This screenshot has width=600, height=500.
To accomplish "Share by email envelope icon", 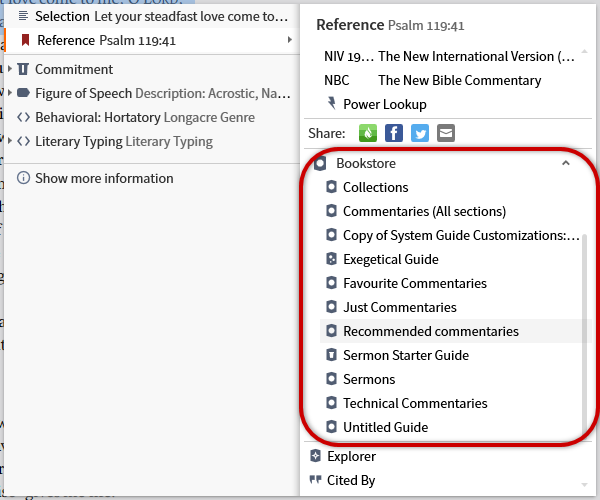I will [x=445, y=133].
